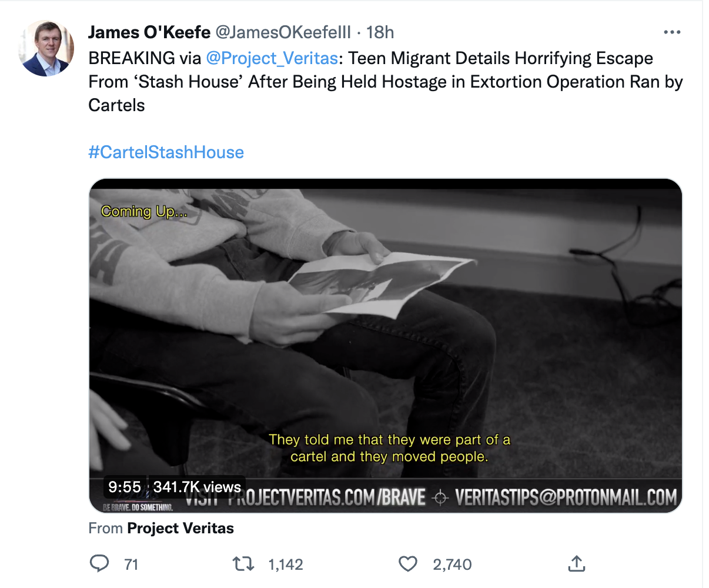This screenshot has height=588, width=709.
Task: Click James O'Keefe's profile avatar
Action: (x=46, y=48)
